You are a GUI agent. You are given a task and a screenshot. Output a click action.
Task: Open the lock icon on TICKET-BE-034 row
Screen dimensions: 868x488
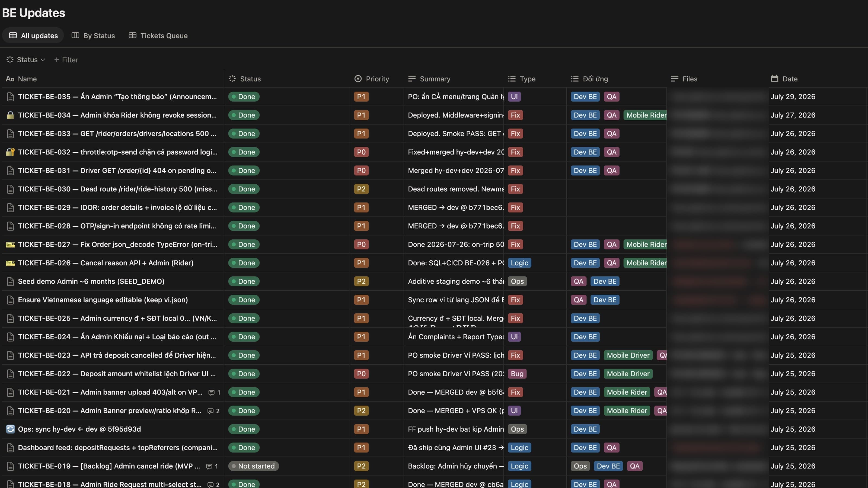(11, 115)
